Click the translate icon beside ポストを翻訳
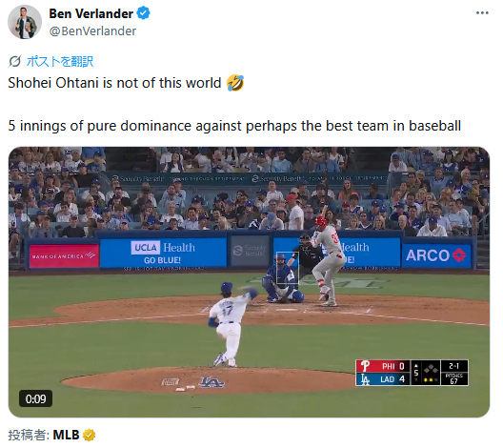 coord(14,61)
